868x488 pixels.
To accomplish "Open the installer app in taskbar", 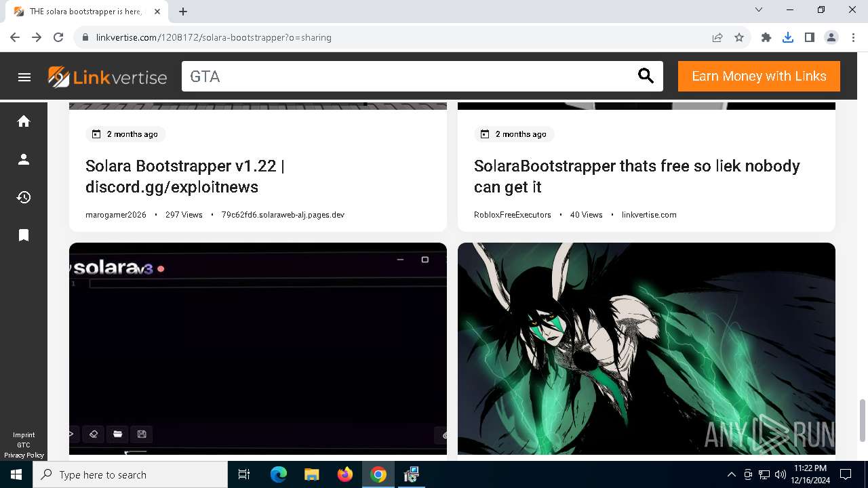I will pyautogui.click(x=412, y=474).
